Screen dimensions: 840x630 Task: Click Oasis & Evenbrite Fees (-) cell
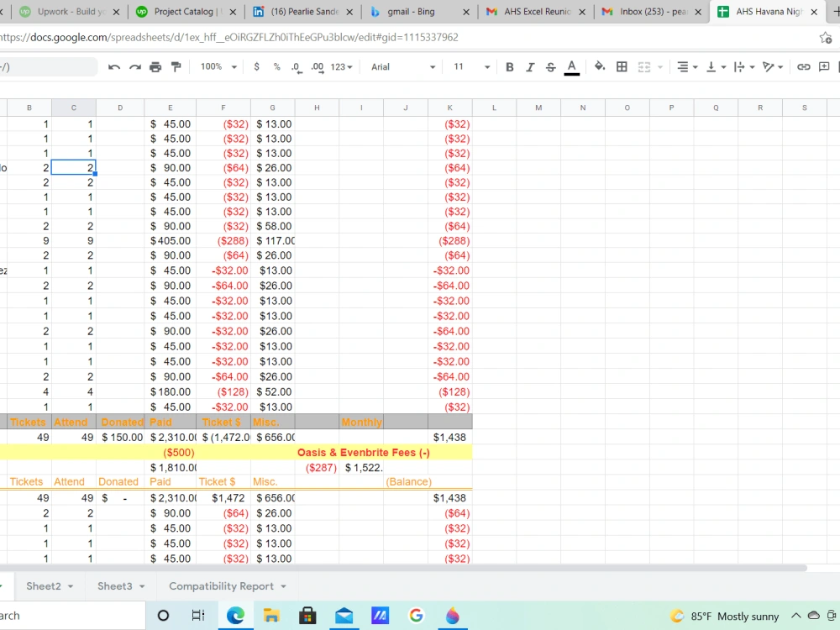[364, 453]
